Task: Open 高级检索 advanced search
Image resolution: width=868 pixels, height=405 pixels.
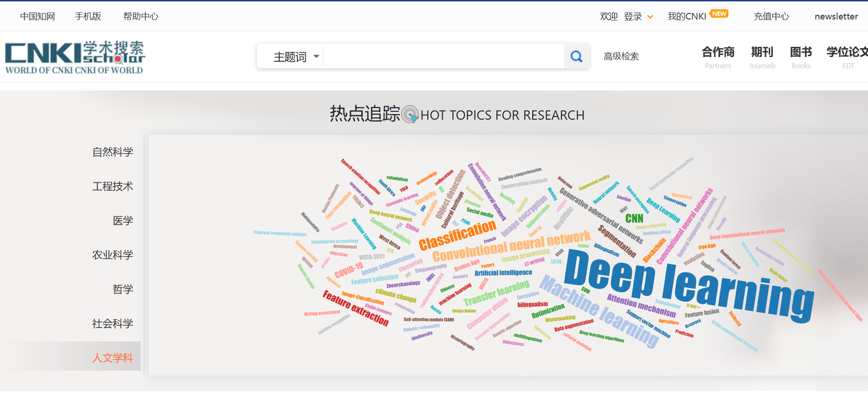Action: (621, 57)
